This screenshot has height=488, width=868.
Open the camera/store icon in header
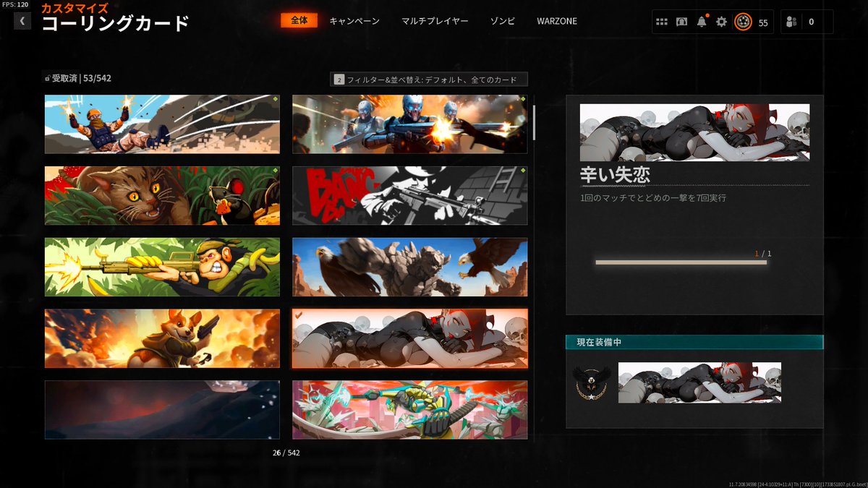[x=681, y=22]
